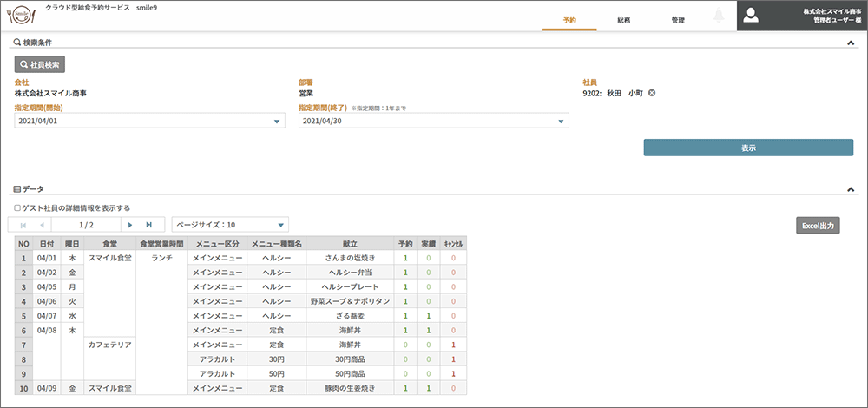Click the start date field 2021/04/01
Screen dimensions: 868x408
[149, 121]
